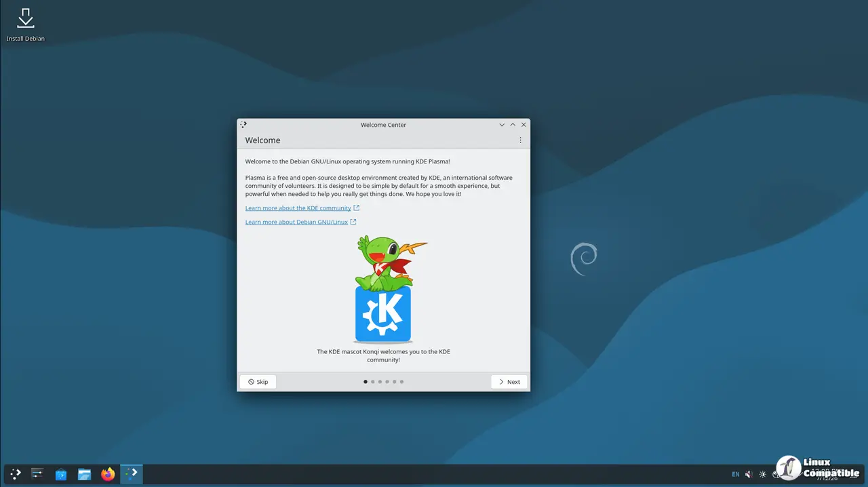
Task: Go to the second page dot
Action: (x=372, y=382)
